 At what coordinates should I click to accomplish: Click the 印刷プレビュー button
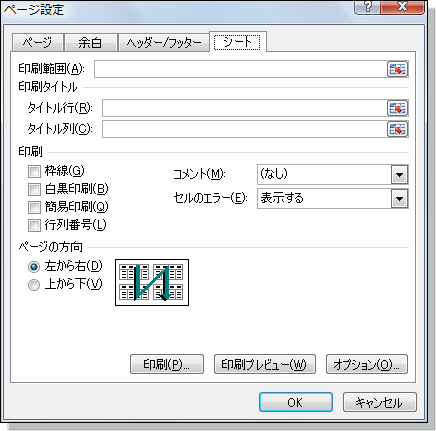(265, 364)
